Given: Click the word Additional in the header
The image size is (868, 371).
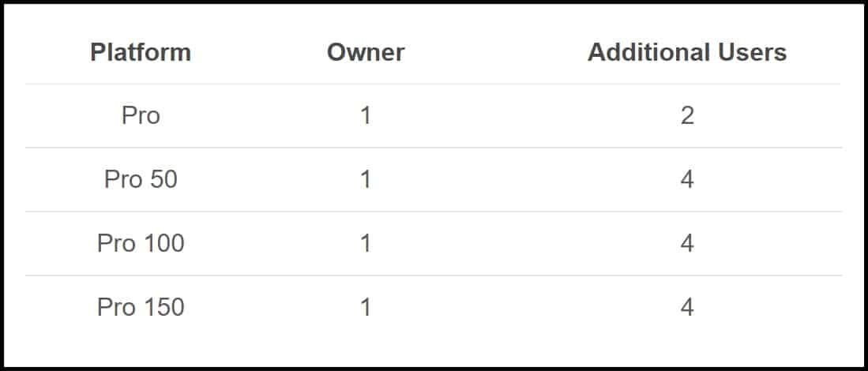Looking at the screenshot, I should coord(648,53).
